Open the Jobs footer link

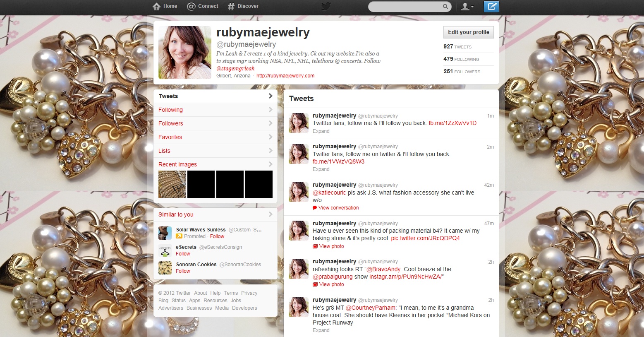(236, 301)
